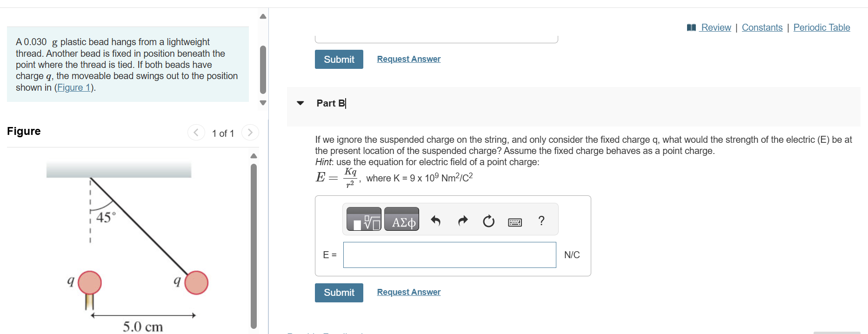Click the undo arrow in the equation toolbar
The image size is (868, 334).
[436, 221]
